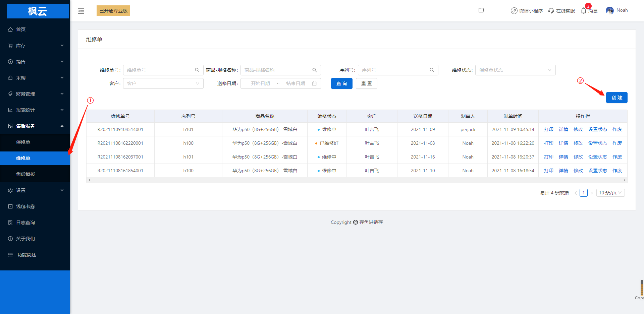The width and height of the screenshot is (644, 314).
Task: Click search icon in 商品-规格名称 field
Action: [x=315, y=70]
